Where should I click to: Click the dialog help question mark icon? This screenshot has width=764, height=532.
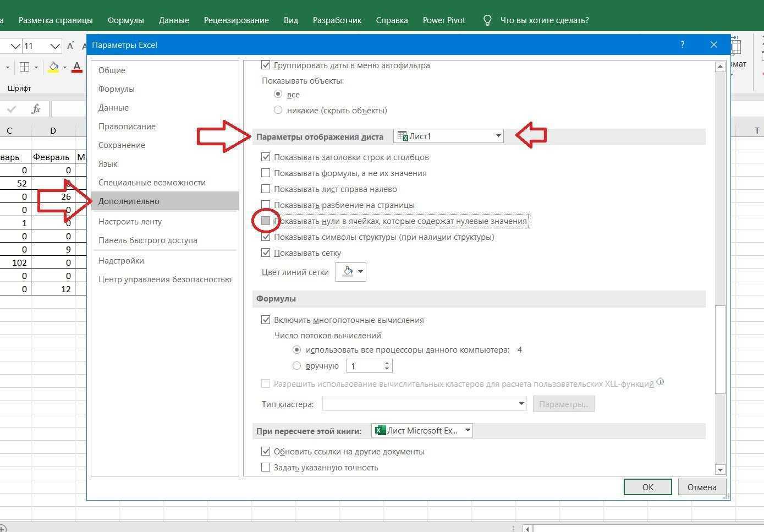click(x=682, y=45)
